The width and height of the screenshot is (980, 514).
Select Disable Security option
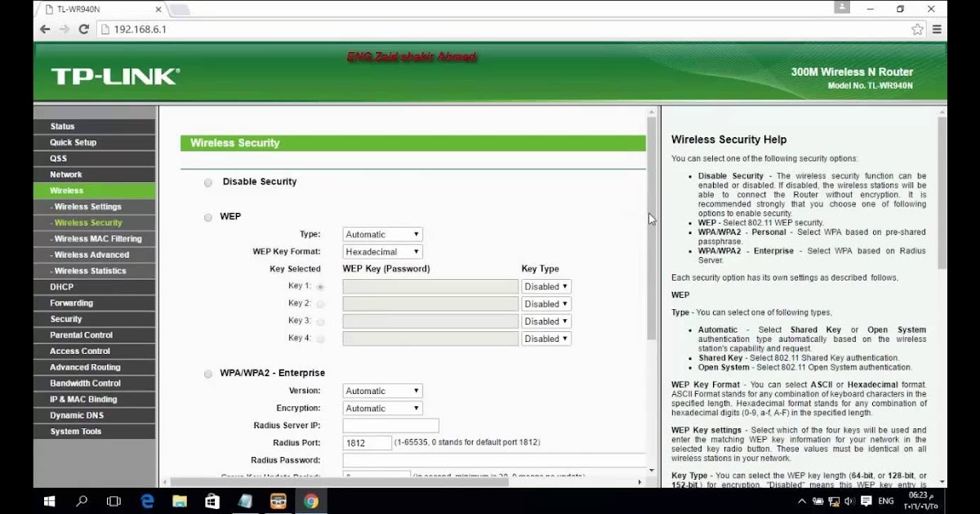[208, 183]
